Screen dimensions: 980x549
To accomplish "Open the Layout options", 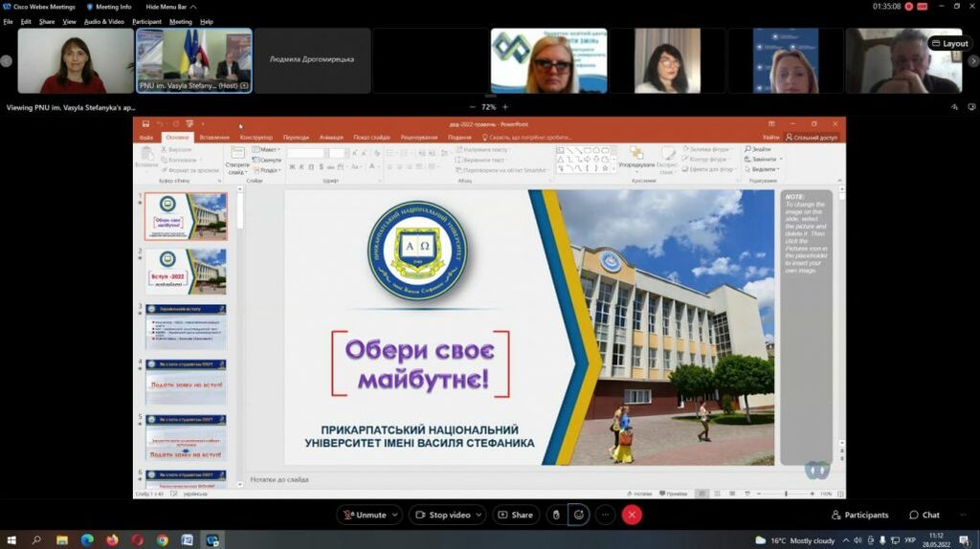I will pyautogui.click(x=949, y=43).
